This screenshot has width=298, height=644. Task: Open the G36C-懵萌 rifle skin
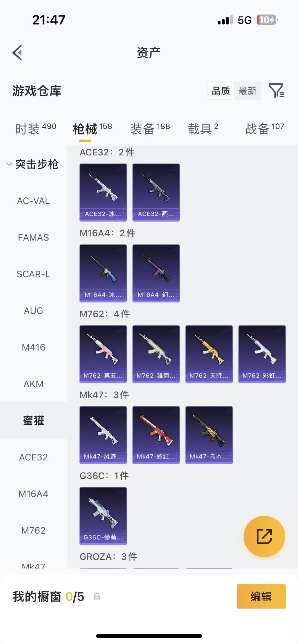point(103,516)
